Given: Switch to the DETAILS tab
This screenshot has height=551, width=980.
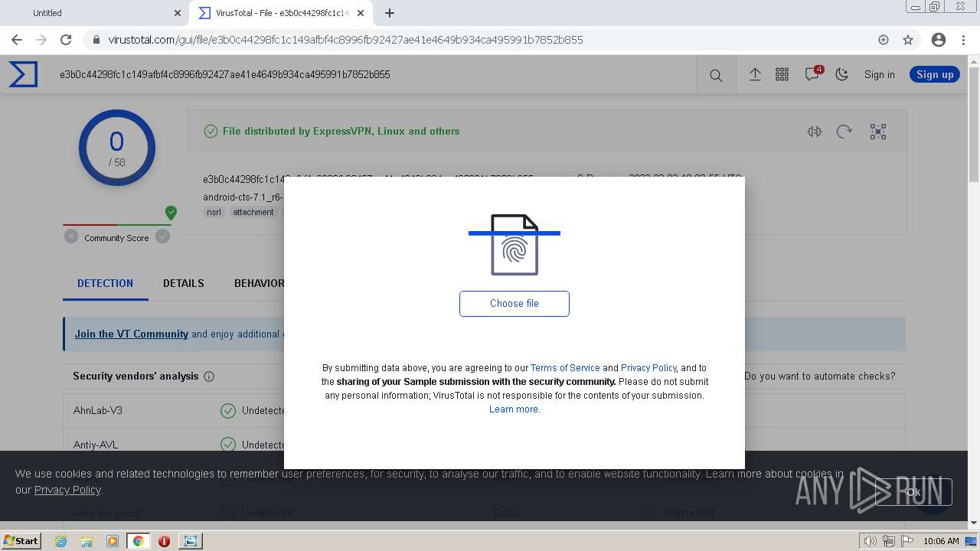Looking at the screenshot, I should 184,283.
